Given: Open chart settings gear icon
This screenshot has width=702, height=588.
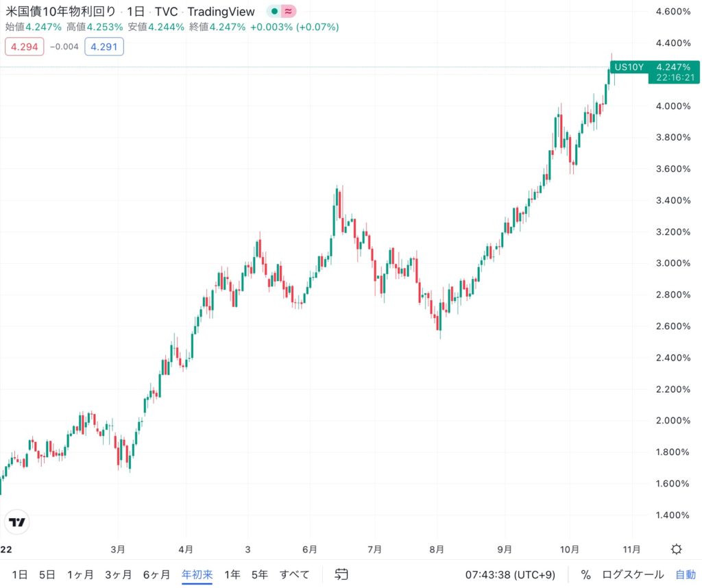Looking at the screenshot, I should tap(676, 549).
